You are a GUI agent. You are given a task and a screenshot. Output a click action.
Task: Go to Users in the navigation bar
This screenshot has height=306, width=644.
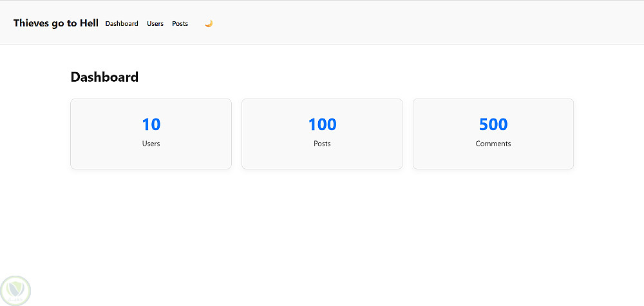pos(155,23)
